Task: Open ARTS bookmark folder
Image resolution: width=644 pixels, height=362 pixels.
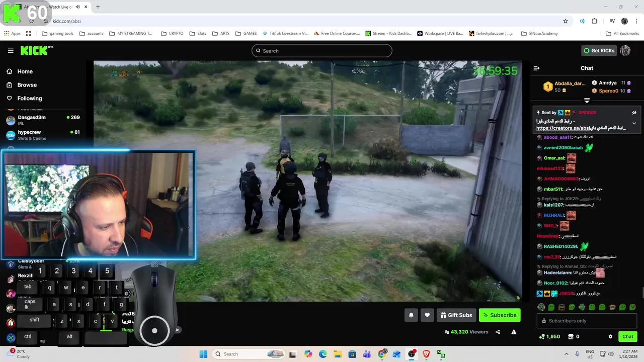Action: [x=221, y=34]
